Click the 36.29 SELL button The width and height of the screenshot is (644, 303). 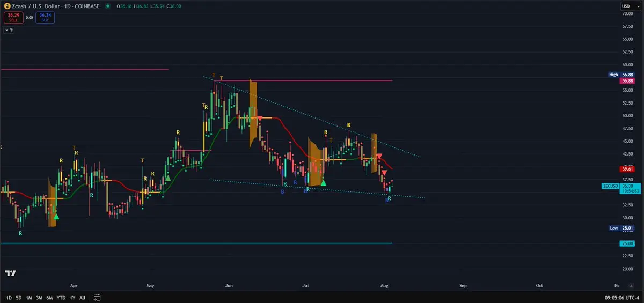coord(13,18)
